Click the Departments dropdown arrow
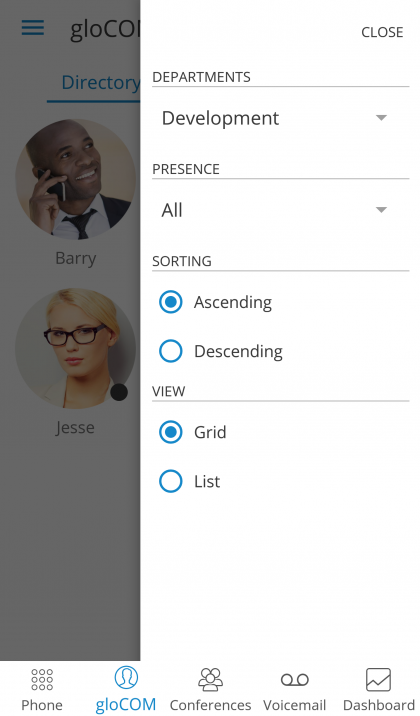 tap(381, 118)
